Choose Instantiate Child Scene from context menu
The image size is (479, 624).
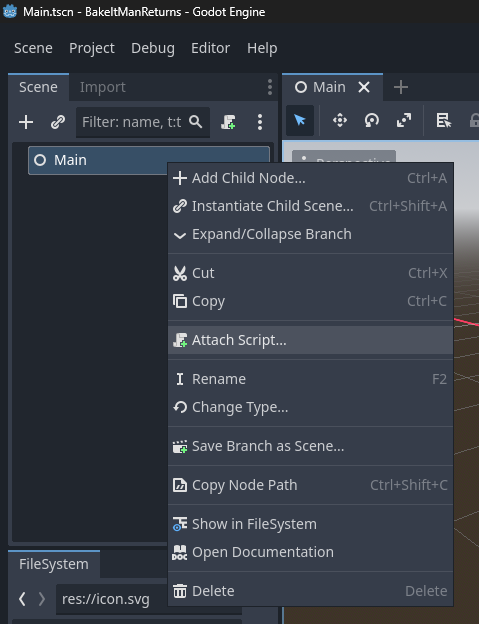[x=311, y=206]
